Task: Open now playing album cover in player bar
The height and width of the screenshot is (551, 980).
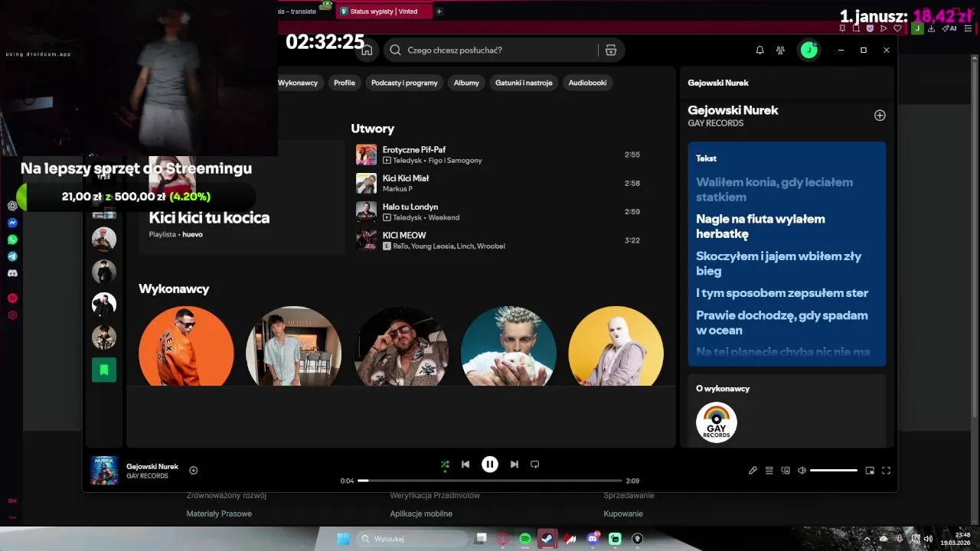Action: click(104, 471)
